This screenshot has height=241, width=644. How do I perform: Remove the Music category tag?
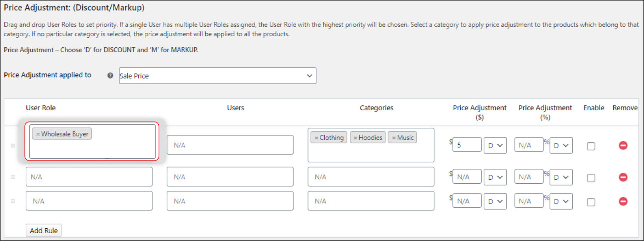tap(394, 138)
